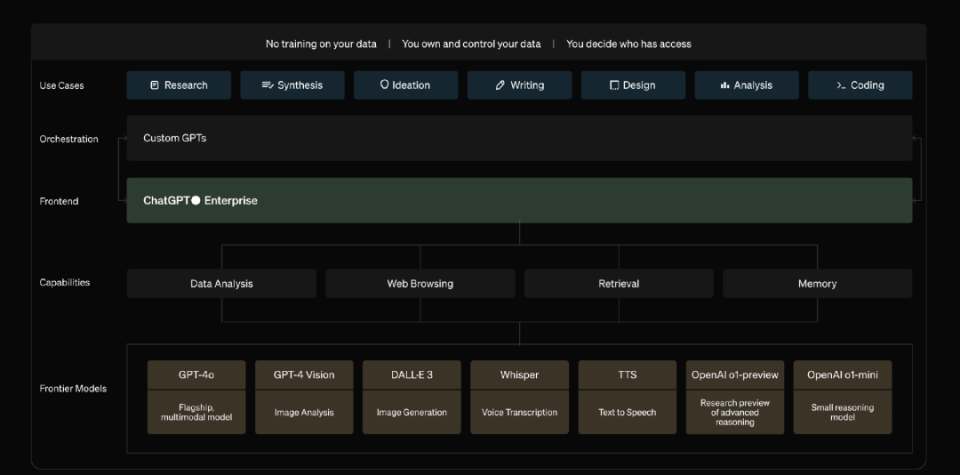The image size is (960, 475).
Task: Click the 'Image Analysis' description
Action: click(304, 413)
